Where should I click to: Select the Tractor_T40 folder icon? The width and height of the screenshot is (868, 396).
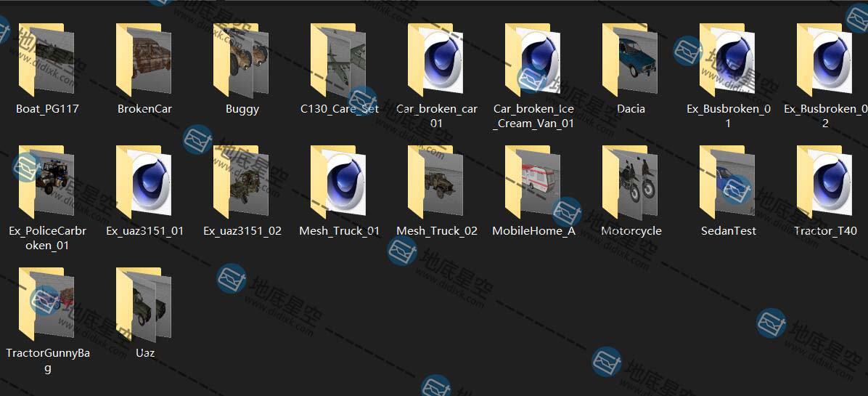[825, 182]
